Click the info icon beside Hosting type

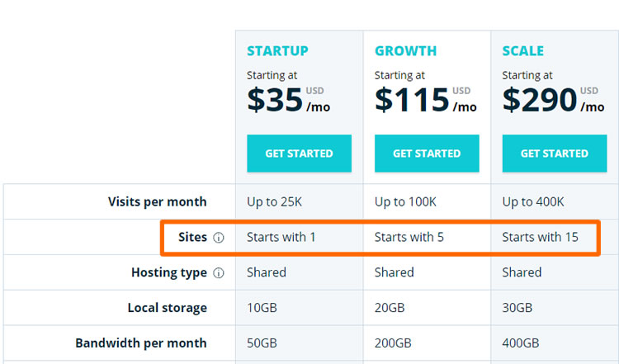point(219,273)
